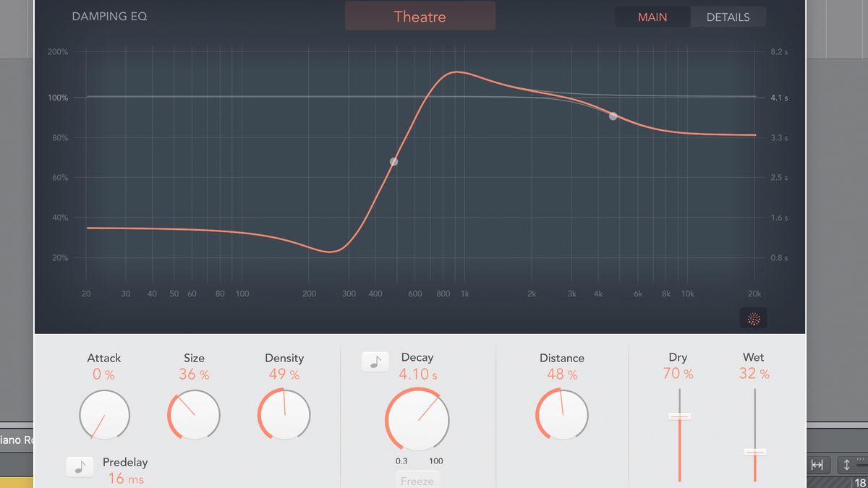Click the Density knob
This screenshot has height=488, width=868.
pos(284,414)
